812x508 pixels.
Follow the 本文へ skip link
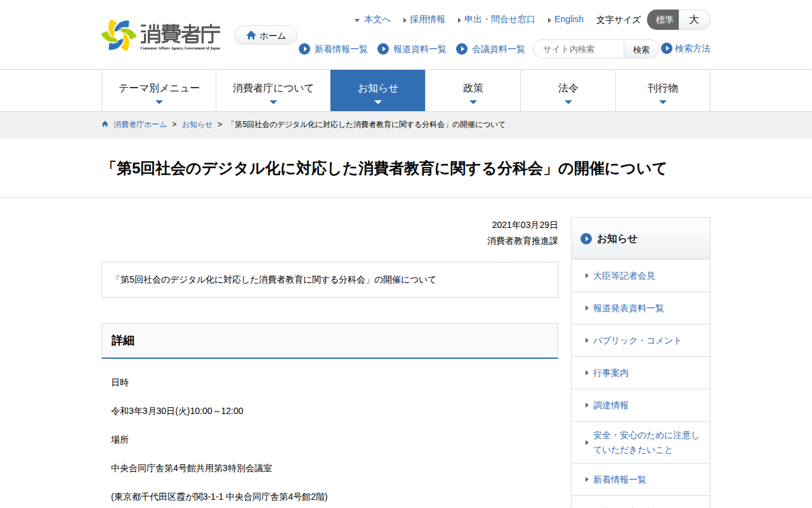(377, 20)
